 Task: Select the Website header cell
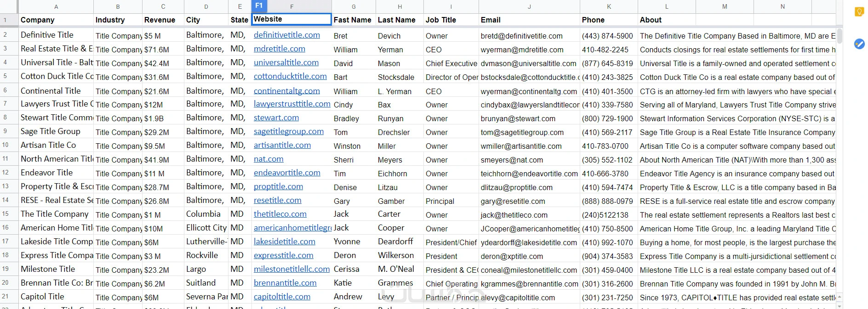coord(291,19)
